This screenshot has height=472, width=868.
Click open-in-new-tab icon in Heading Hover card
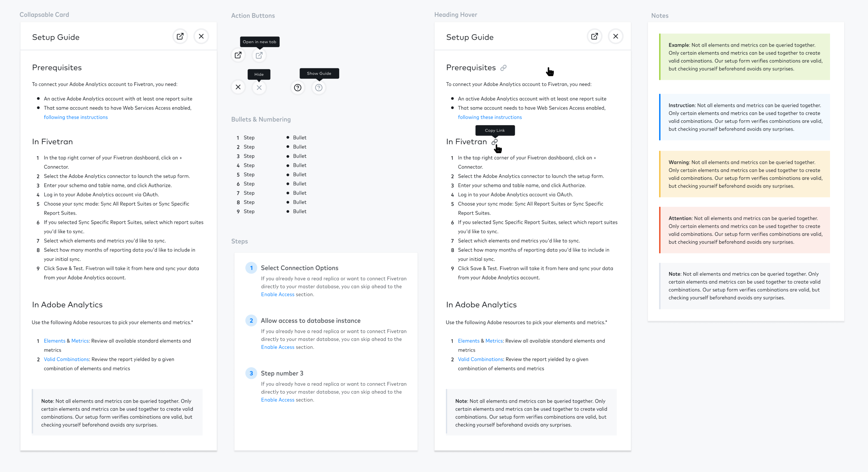tap(594, 36)
